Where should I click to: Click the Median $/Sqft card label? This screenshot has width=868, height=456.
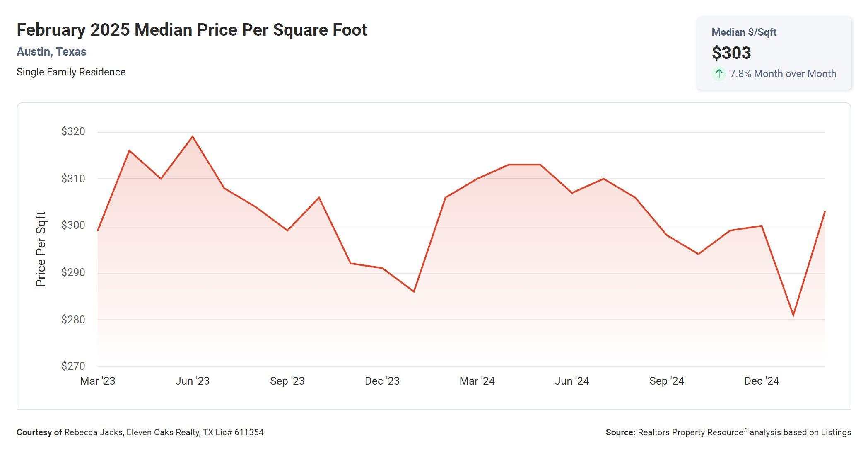(x=744, y=32)
